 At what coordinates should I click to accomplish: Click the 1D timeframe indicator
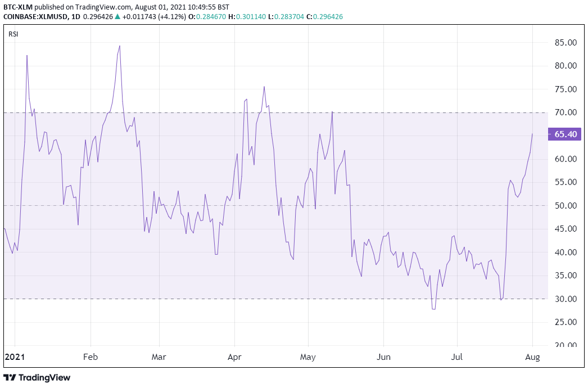click(76, 17)
